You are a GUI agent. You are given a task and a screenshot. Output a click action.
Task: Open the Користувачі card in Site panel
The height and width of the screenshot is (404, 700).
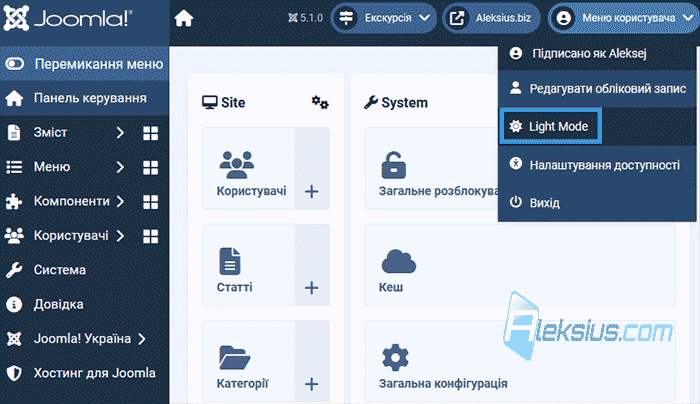(x=249, y=168)
